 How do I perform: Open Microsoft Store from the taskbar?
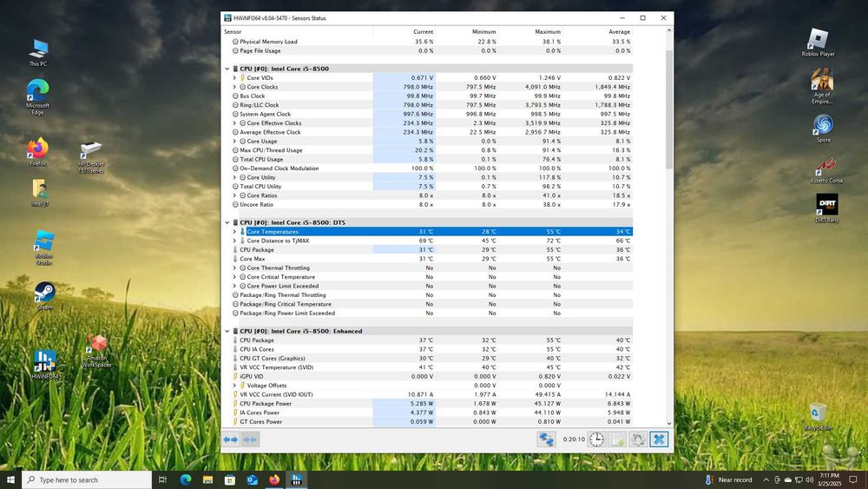[230, 479]
